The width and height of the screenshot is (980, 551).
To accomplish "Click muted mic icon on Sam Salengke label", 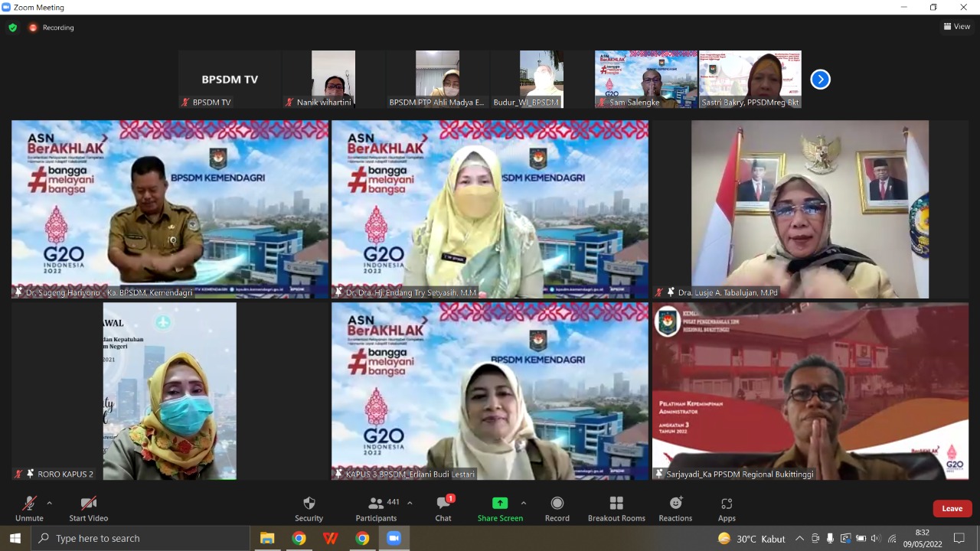I will pyautogui.click(x=602, y=102).
